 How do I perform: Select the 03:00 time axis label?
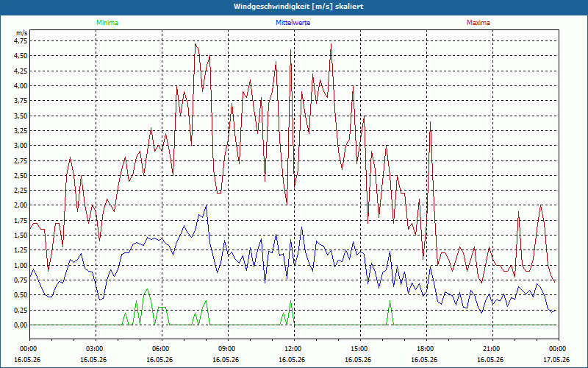(x=96, y=349)
